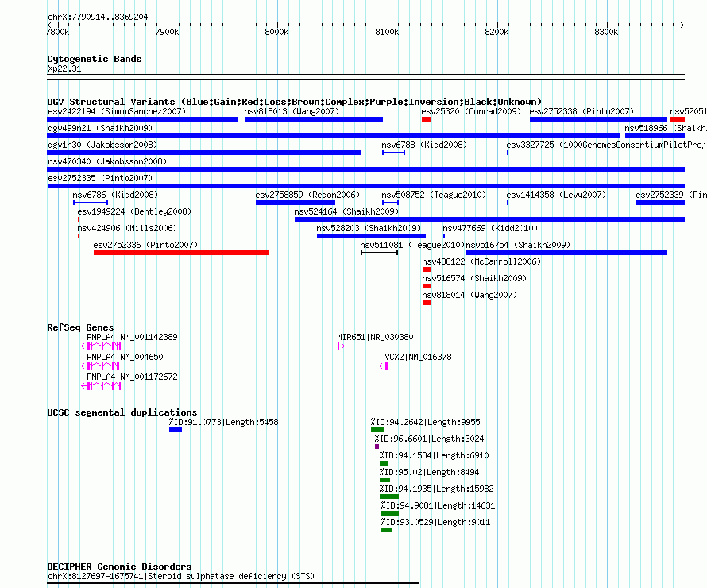Select the MIR651 NR_030380 gene arrow
The width and height of the screenshot is (707, 588).
tap(341, 346)
